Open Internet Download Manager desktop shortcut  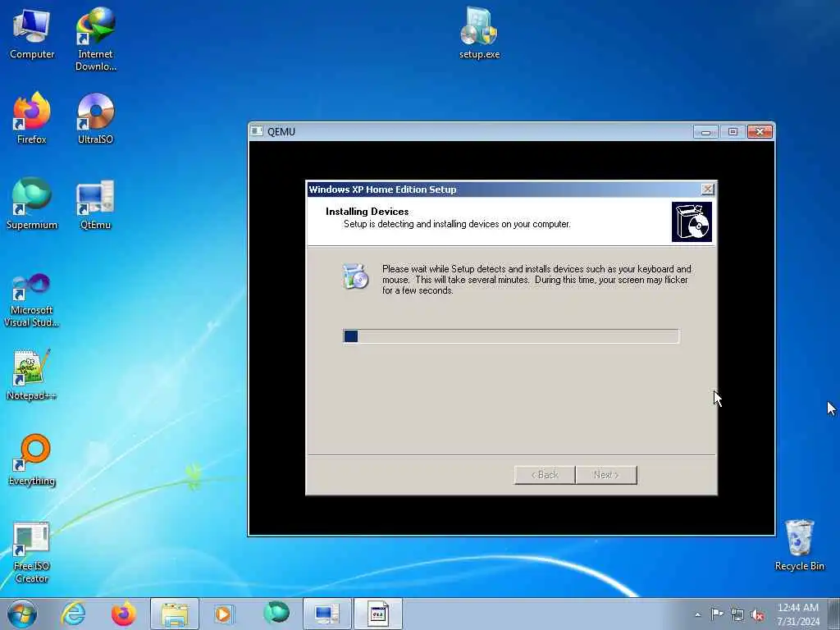click(x=95, y=39)
